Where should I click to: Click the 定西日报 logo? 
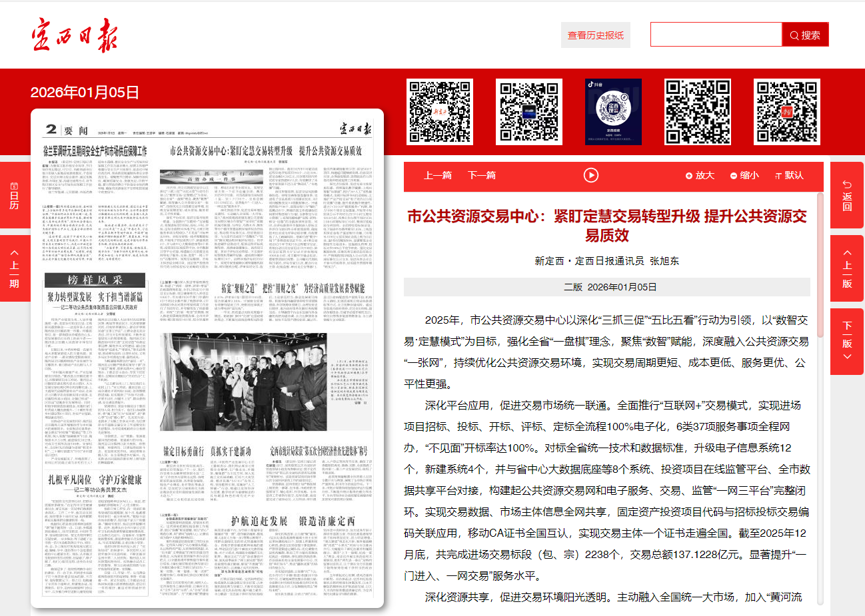(74, 35)
